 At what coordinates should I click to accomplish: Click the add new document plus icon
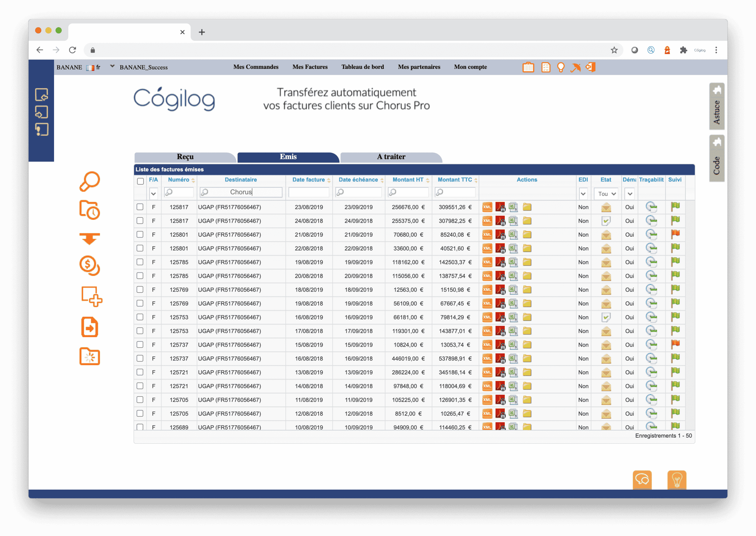click(92, 296)
